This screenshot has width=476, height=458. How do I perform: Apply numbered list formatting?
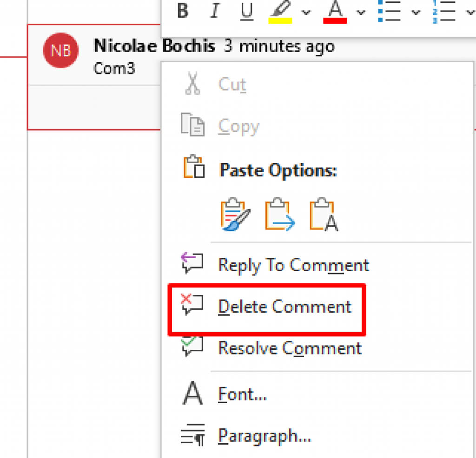(x=444, y=11)
